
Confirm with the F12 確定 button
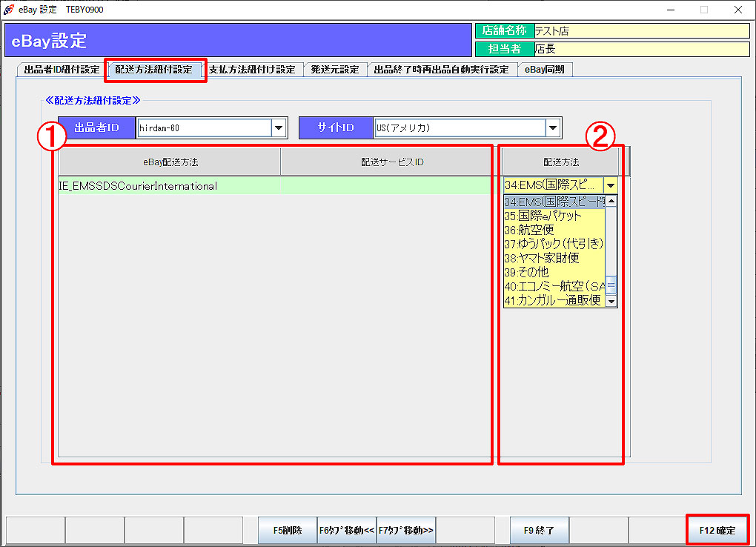(x=717, y=530)
